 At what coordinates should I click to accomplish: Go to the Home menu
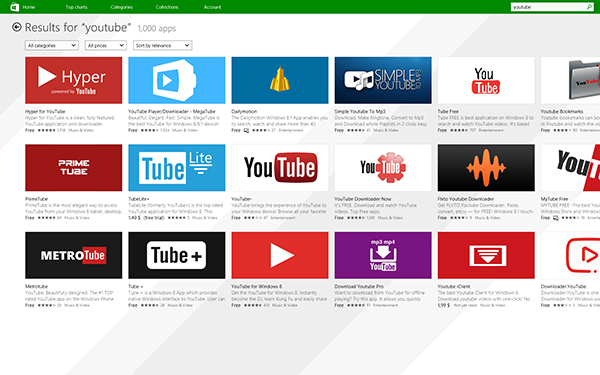point(29,7)
